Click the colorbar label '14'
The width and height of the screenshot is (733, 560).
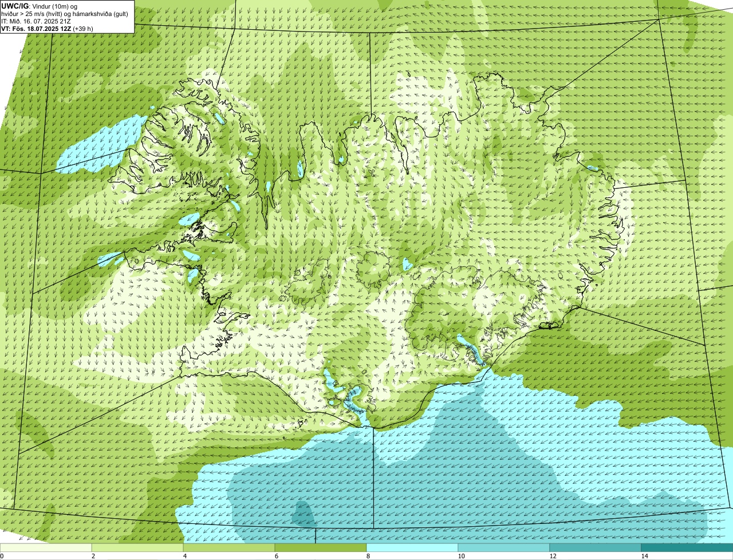tap(644, 556)
